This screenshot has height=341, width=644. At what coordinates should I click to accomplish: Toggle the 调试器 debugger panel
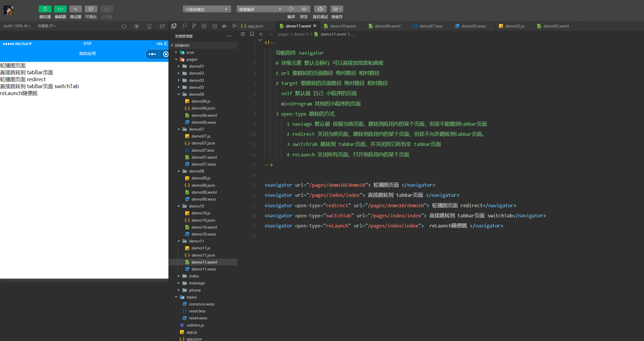[75, 9]
